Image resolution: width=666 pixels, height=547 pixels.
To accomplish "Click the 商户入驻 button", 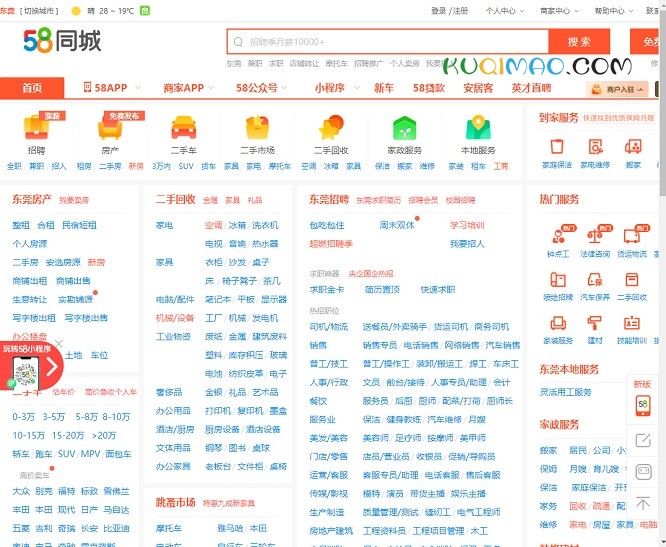I will tap(617, 89).
